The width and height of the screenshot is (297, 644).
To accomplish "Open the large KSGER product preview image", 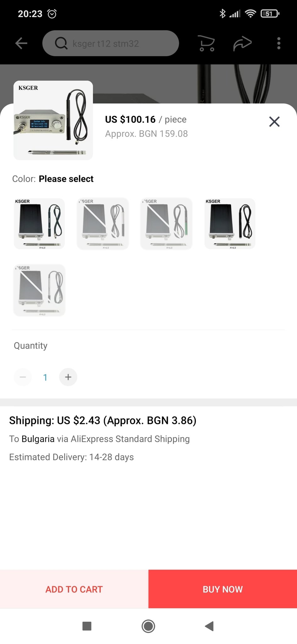I will [53, 120].
